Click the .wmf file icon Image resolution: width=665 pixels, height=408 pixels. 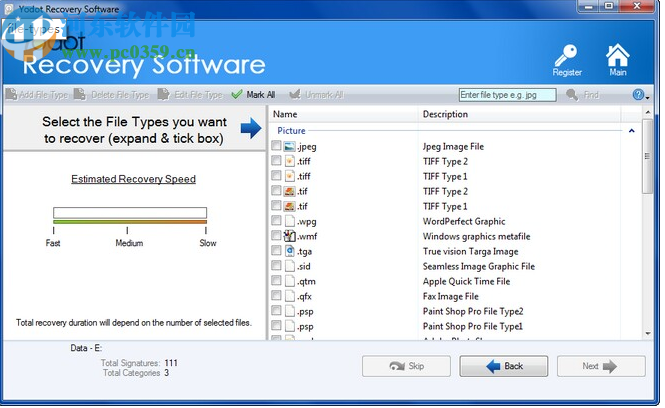coord(290,236)
